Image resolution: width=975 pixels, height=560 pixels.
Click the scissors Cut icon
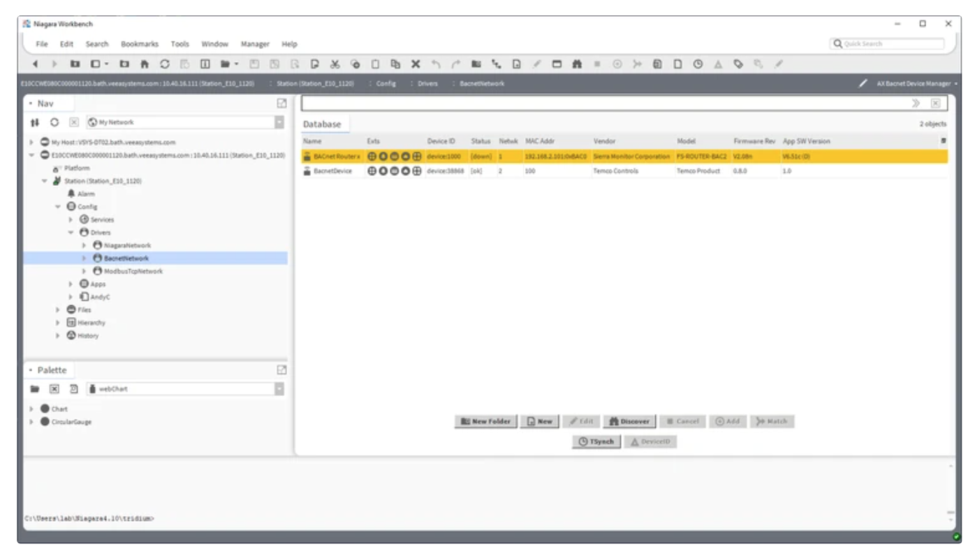pyautogui.click(x=335, y=64)
